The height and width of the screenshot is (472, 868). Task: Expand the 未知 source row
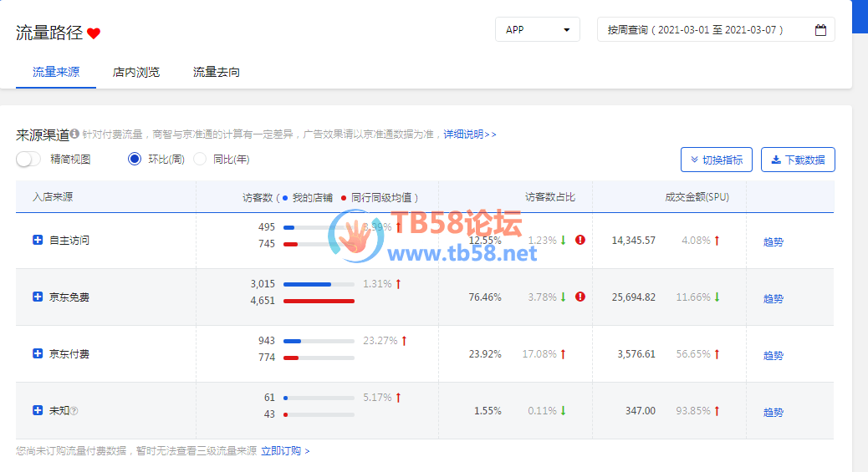[x=38, y=410]
